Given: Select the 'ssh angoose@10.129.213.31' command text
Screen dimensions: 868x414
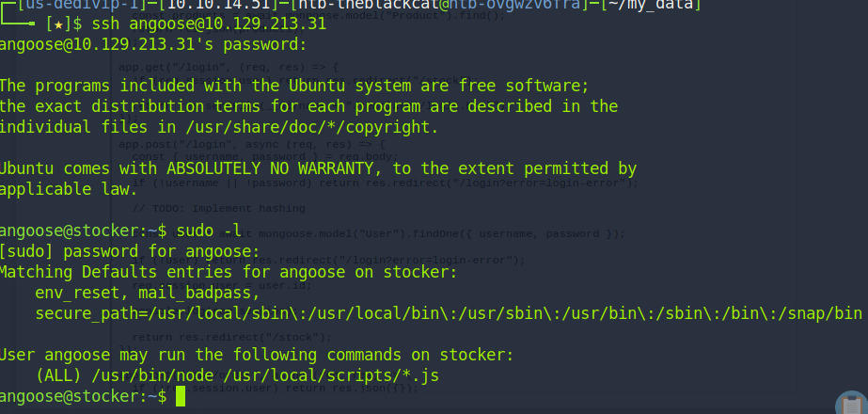Looking at the screenshot, I should point(210,24).
